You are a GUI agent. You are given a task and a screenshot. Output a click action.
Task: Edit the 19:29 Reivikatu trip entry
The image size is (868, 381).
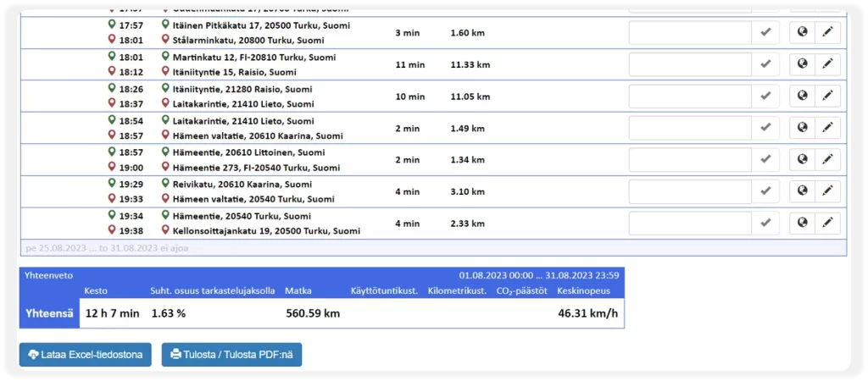pos(827,191)
